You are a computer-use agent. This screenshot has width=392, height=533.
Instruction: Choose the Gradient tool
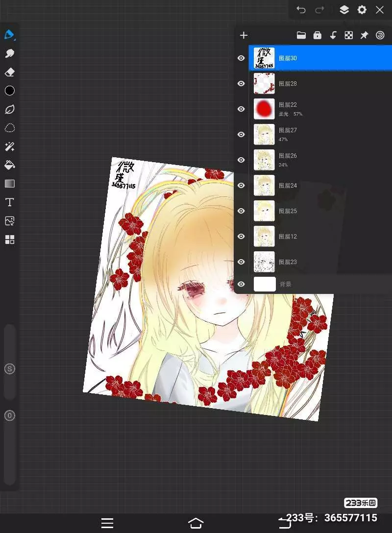(x=10, y=184)
